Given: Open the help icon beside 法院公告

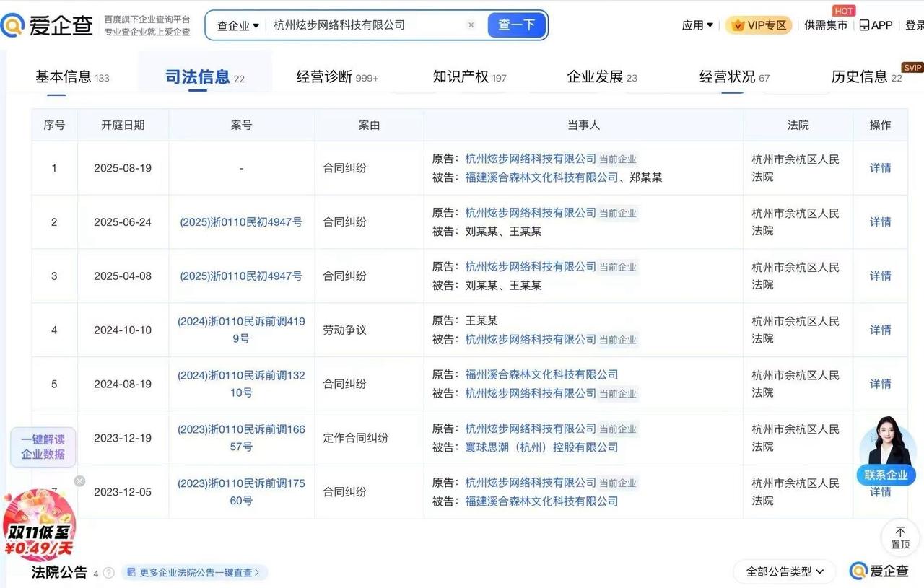Looking at the screenshot, I should (x=108, y=572).
